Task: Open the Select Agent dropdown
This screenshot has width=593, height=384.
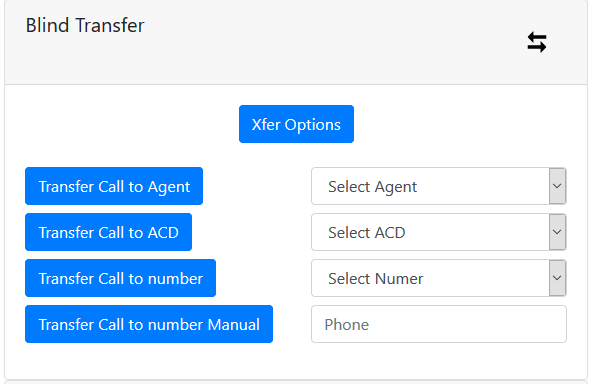Action: coord(439,186)
